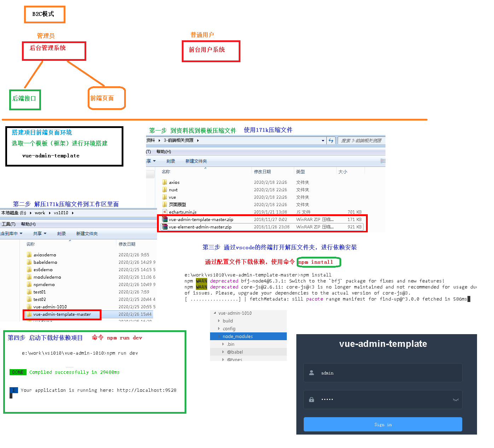Expand the build folder in tree
Viewport: 494px width, 448px height.
[219, 321]
